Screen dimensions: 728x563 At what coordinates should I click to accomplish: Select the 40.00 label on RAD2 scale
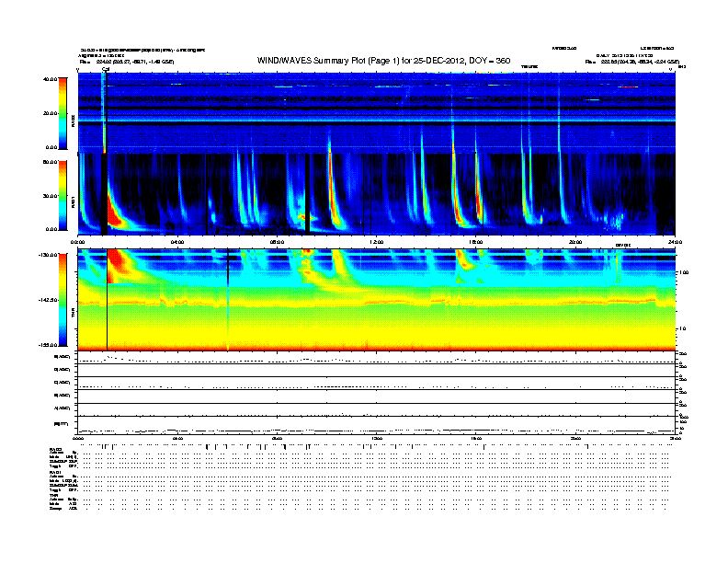50,79
